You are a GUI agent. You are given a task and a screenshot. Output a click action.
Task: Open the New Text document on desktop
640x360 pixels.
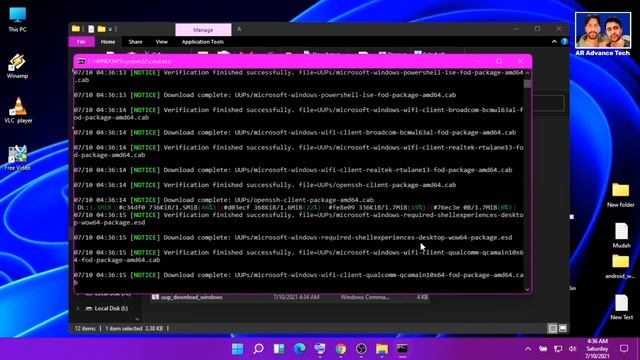[621, 307]
